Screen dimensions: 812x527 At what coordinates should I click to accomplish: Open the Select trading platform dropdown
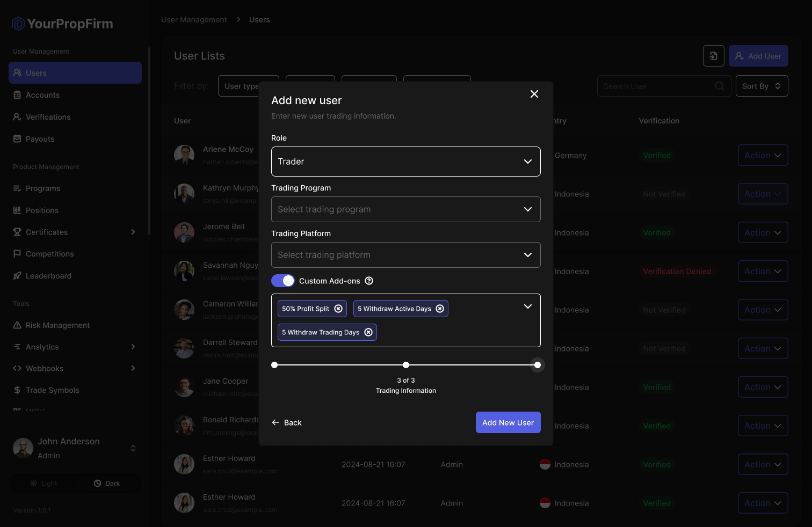405,255
